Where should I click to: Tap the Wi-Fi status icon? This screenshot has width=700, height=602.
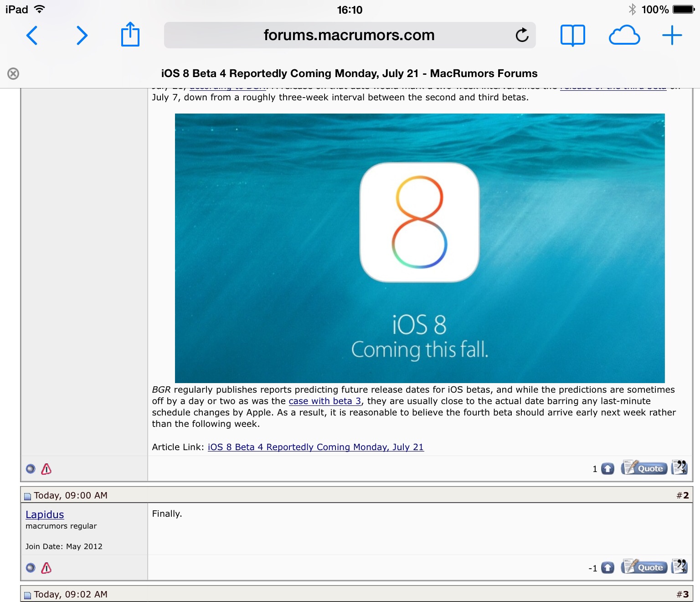click(40, 9)
